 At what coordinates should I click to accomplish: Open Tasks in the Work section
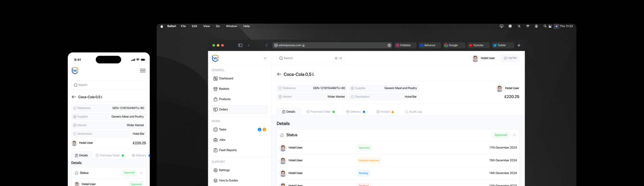pyautogui.click(x=240, y=129)
